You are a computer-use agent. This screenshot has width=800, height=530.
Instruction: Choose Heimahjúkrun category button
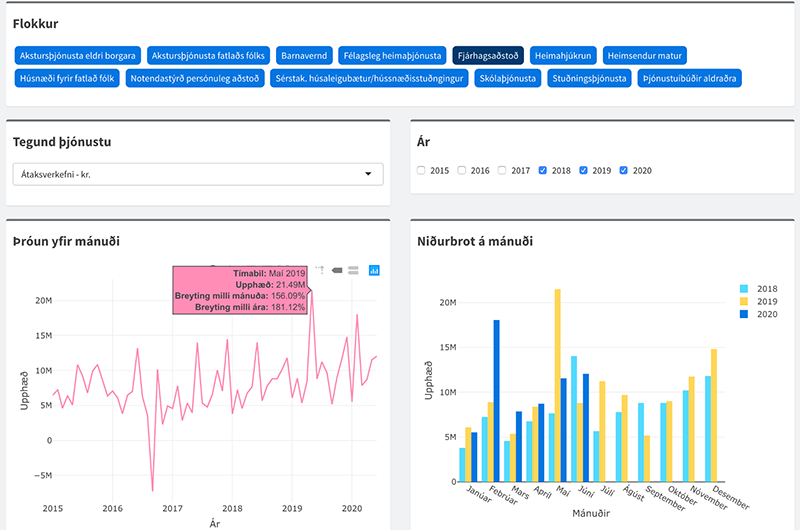563,56
